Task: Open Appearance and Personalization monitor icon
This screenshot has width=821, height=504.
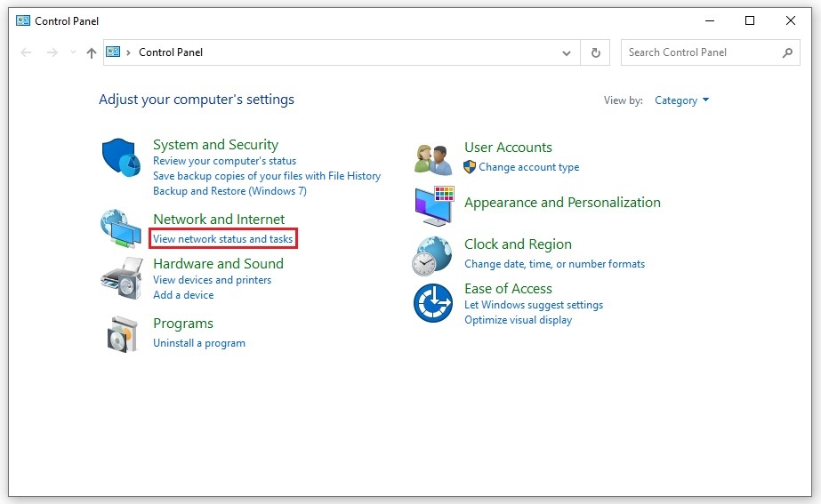Action: click(x=433, y=205)
